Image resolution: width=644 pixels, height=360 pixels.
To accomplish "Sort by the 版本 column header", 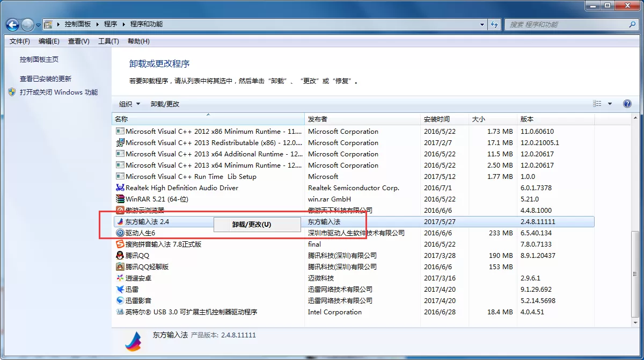I will 555,119.
